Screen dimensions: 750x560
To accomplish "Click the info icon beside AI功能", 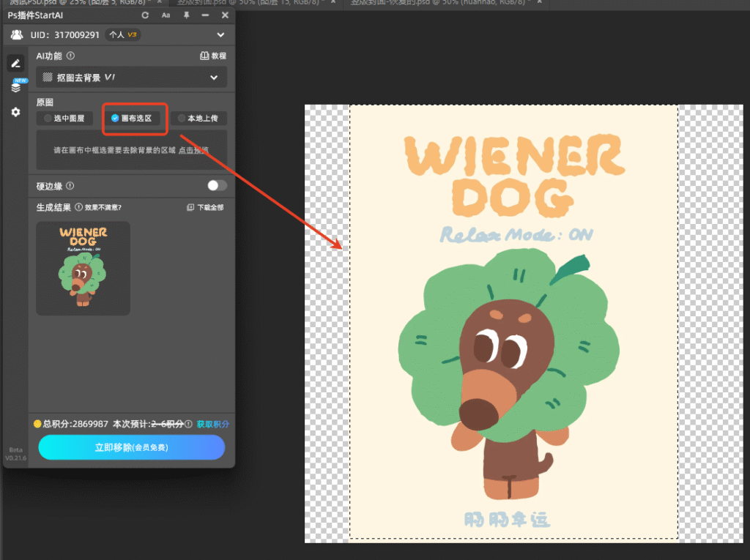I will pyautogui.click(x=71, y=56).
